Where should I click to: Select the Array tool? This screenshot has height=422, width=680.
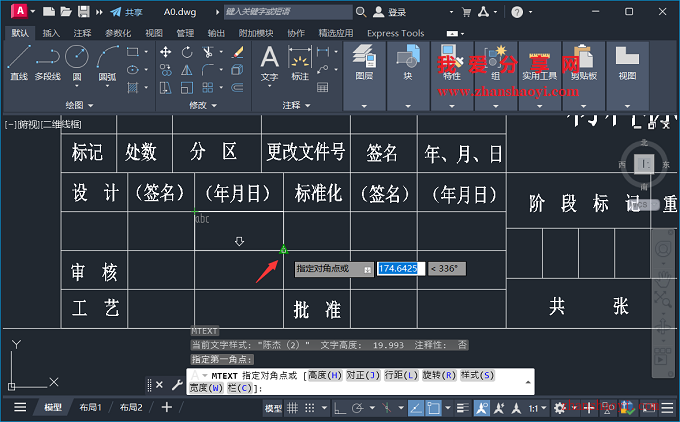[208, 88]
